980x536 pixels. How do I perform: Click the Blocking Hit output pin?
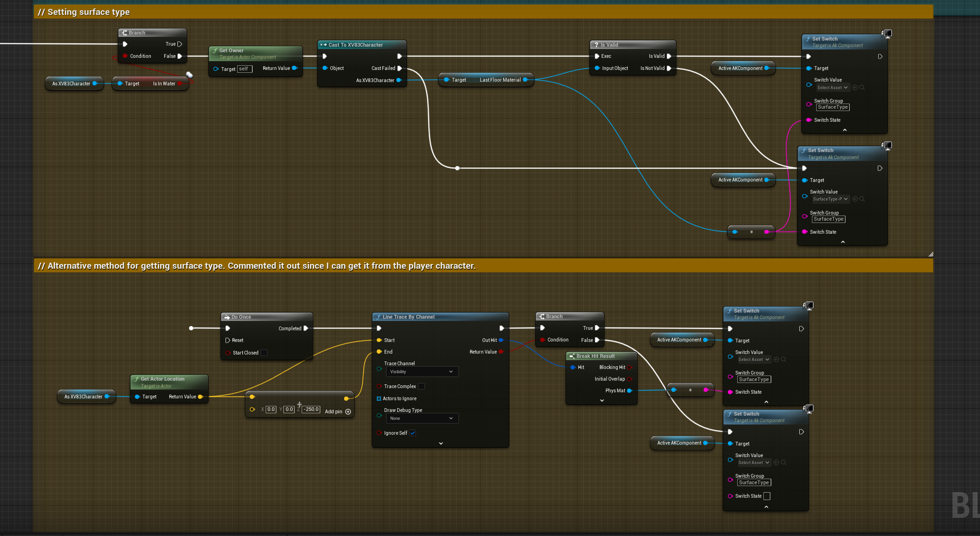pos(629,367)
